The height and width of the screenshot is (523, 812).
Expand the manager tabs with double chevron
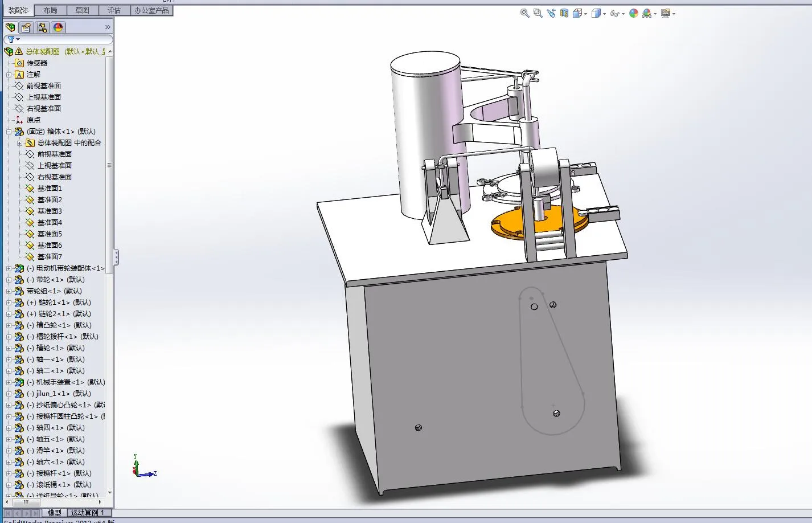pos(108,27)
